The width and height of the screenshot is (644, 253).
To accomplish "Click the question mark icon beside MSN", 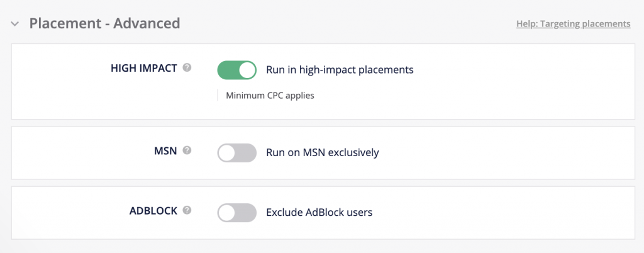I will [x=187, y=151].
